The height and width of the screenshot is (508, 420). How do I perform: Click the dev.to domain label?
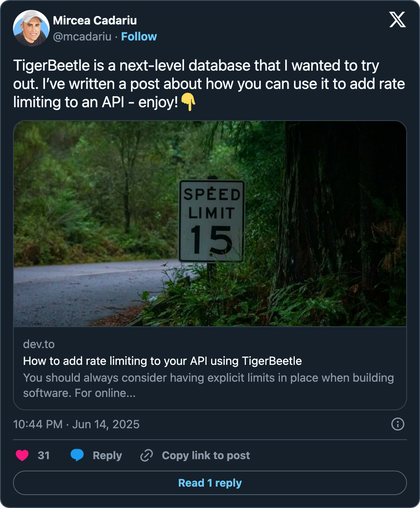pyautogui.click(x=39, y=344)
